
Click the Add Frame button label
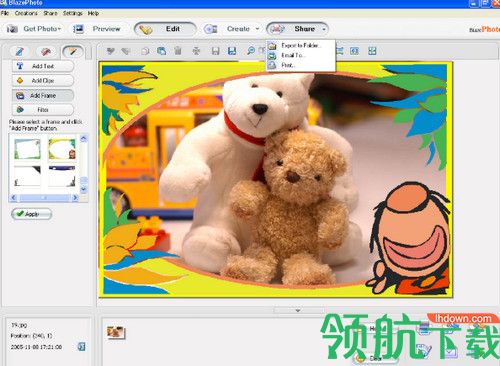point(43,96)
